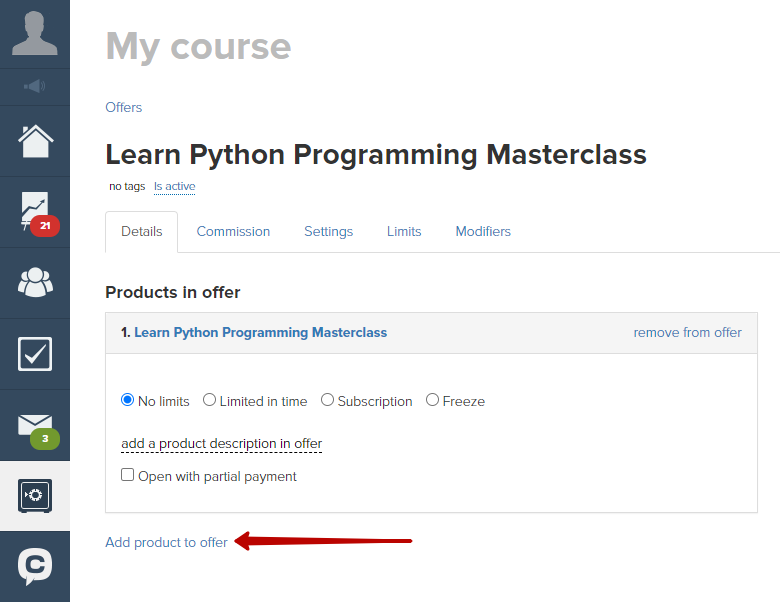The image size is (780, 602).
Task: Open the chart icon with 21 badge
Action: coord(39,213)
